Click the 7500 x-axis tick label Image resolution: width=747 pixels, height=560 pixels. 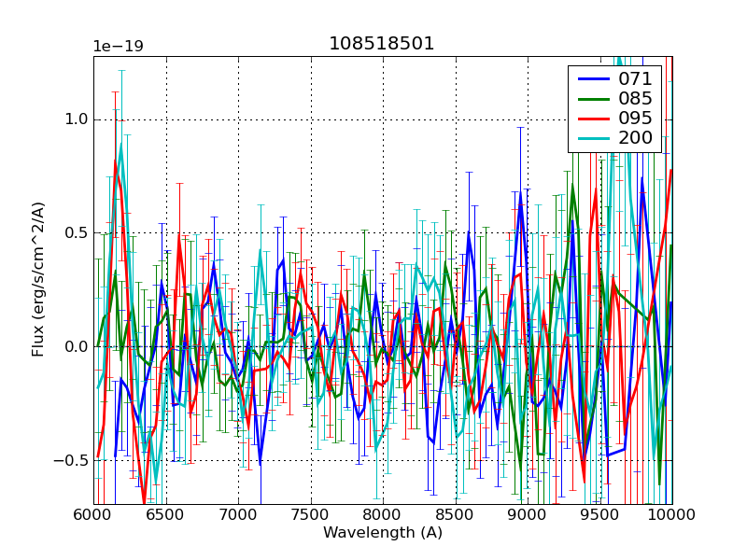(x=310, y=515)
